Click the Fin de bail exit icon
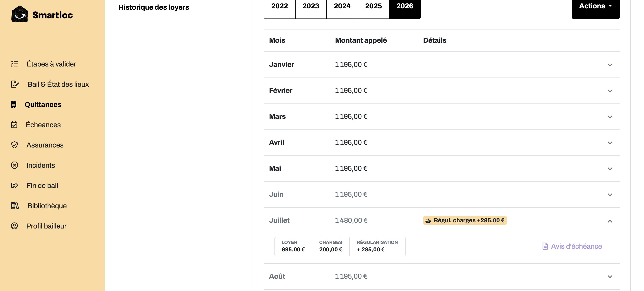Screen dimensions: 644x291 click(15, 186)
